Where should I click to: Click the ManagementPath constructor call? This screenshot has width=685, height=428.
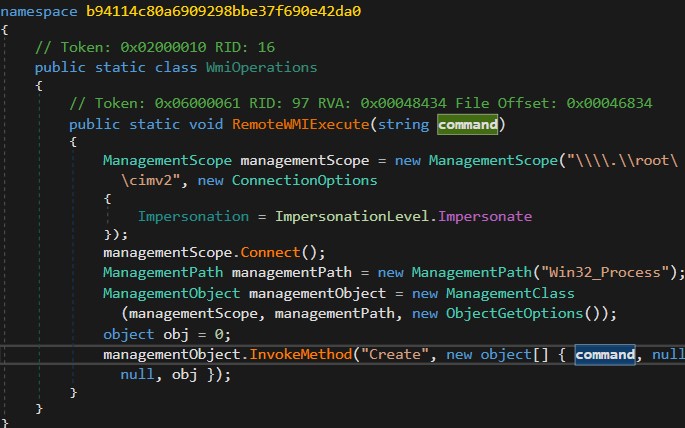(x=472, y=273)
